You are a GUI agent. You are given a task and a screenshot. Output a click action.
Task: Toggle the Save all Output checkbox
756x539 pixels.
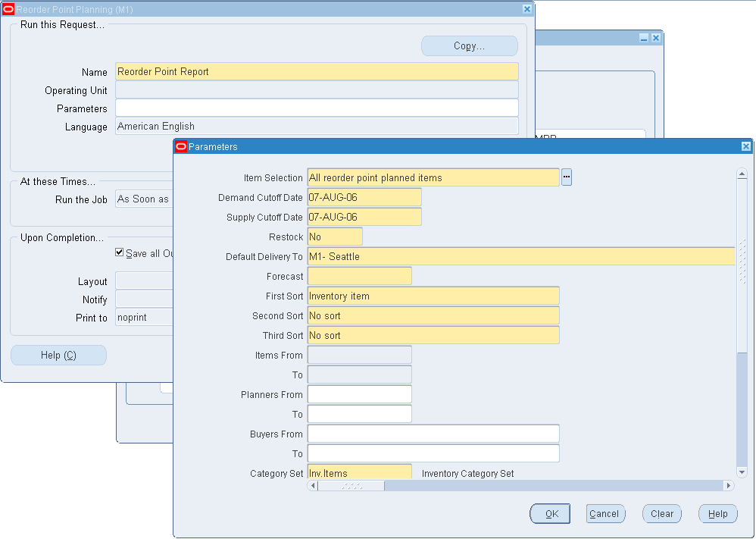pos(120,252)
